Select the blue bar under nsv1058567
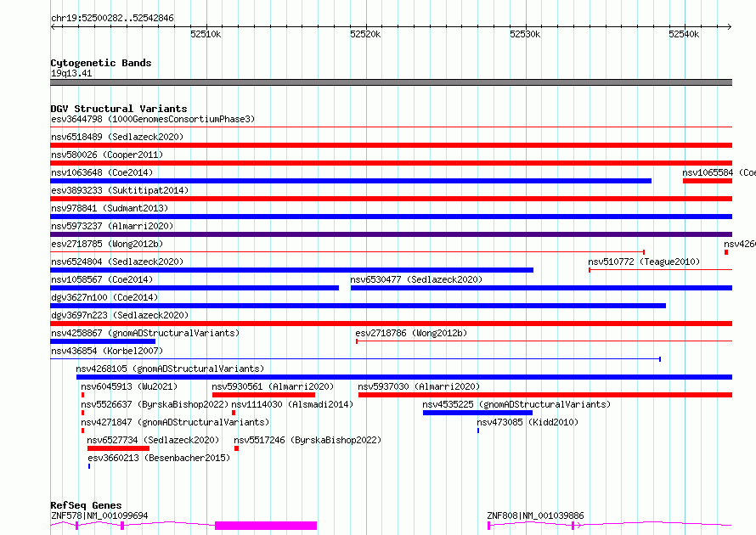The image size is (756, 535). coord(195,288)
